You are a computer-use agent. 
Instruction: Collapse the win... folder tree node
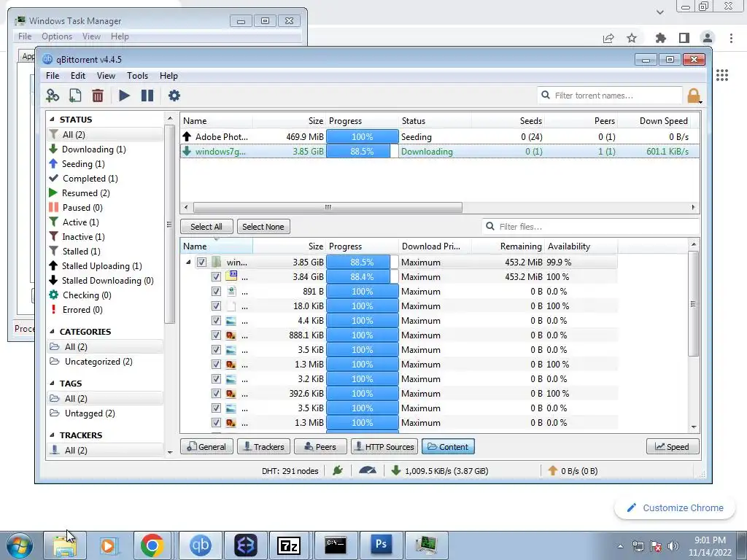[x=188, y=262]
